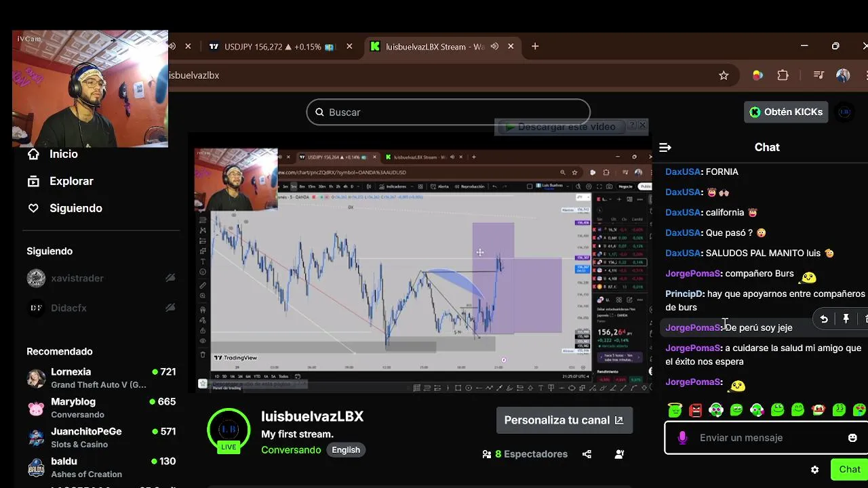The width and height of the screenshot is (868, 488).
Task: Open baldu recommended channel
Action: pos(100,467)
